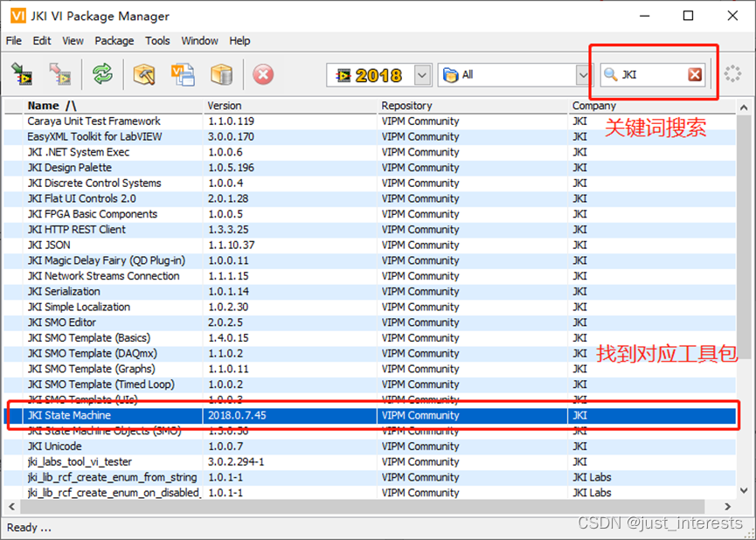
Task: Click the horizontal scrollbar thumb
Action: [363, 507]
